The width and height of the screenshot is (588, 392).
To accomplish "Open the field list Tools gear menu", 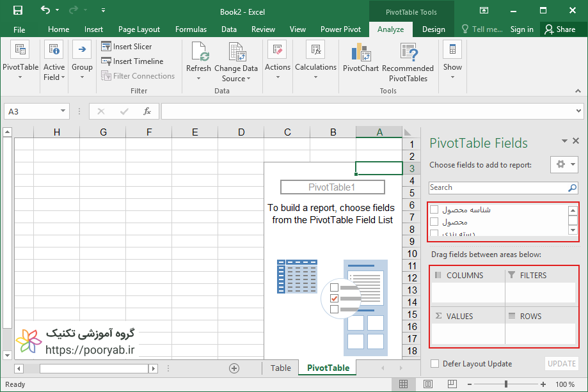I will [564, 164].
